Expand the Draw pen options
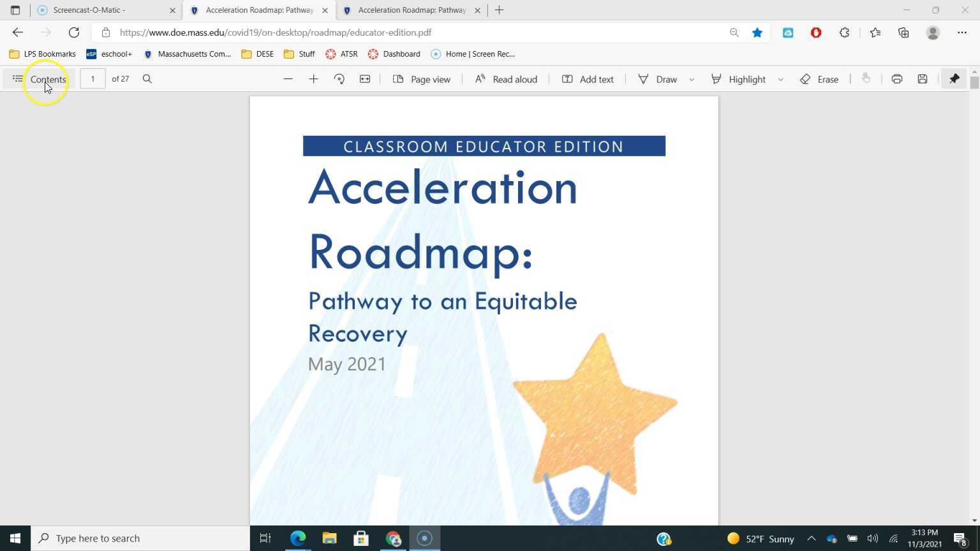The width and height of the screenshot is (980, 551). [x=691, y=79]
